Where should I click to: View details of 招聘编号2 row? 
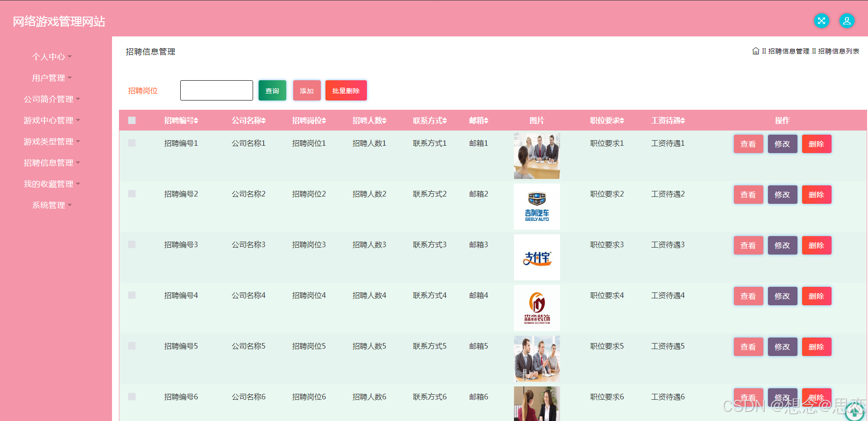click(x=748, y=195)
